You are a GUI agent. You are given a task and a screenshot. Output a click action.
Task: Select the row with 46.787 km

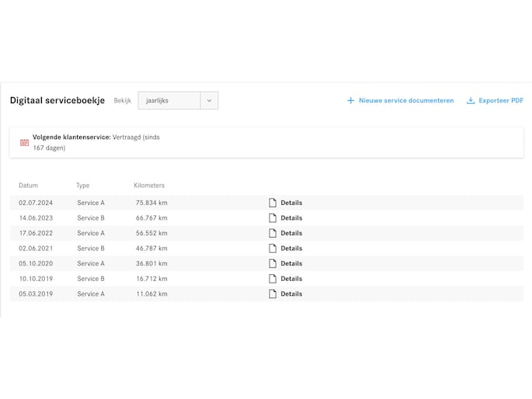pyautogui.click(x=151, y=248)
